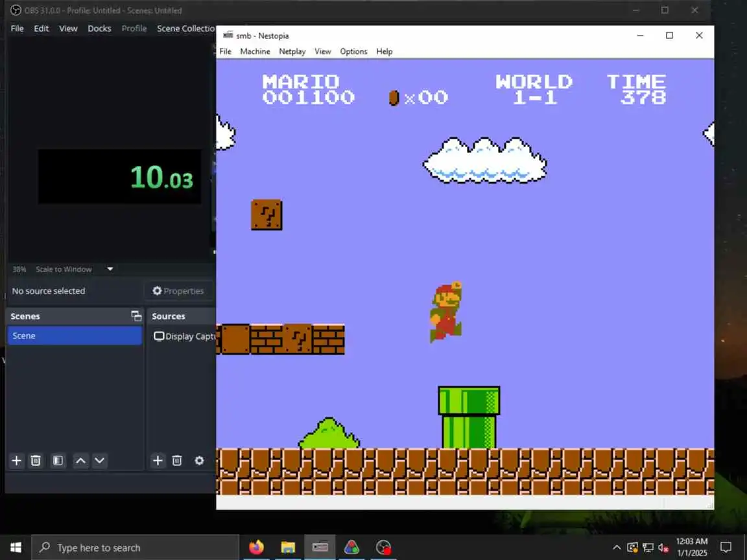Image resolution: width=747 pixels, height=560 pixels.
Task: Open OBS Edit menu
Action: tap(41, 29)
